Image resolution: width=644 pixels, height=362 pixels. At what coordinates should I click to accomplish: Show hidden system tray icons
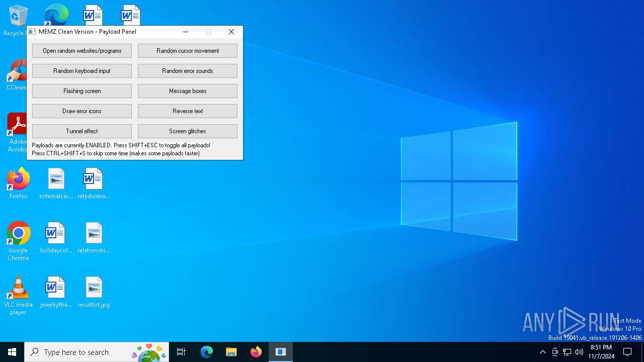coord(542,352)
